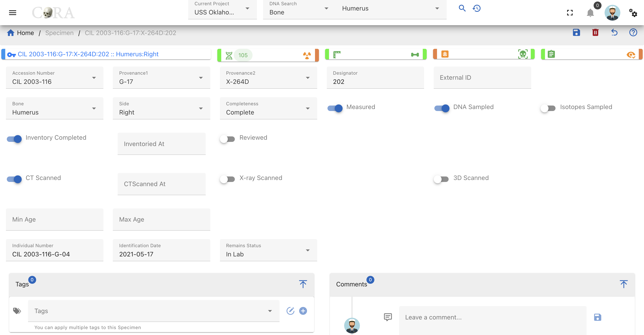
Task: Click the undo arrow icon
Action: pos(614,32)
